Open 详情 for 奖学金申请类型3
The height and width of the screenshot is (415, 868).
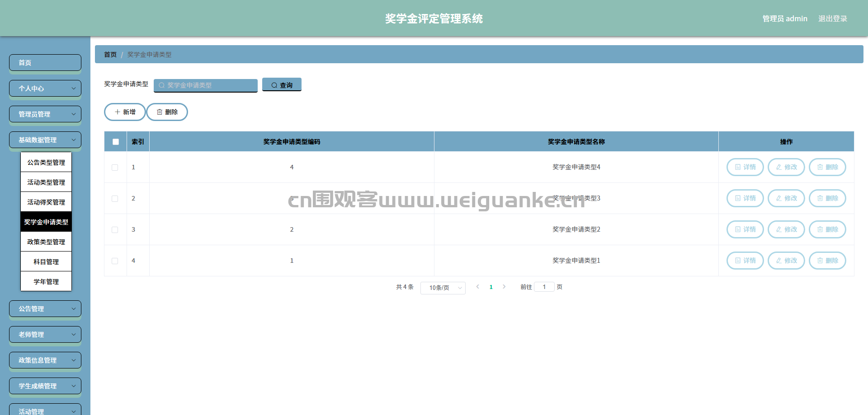[745, 198]
